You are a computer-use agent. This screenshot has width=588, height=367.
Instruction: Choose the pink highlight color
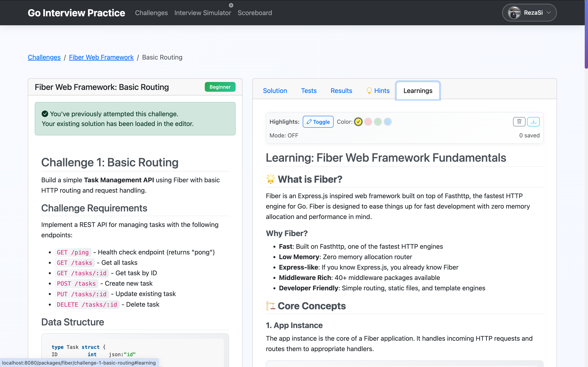point(368,122)
